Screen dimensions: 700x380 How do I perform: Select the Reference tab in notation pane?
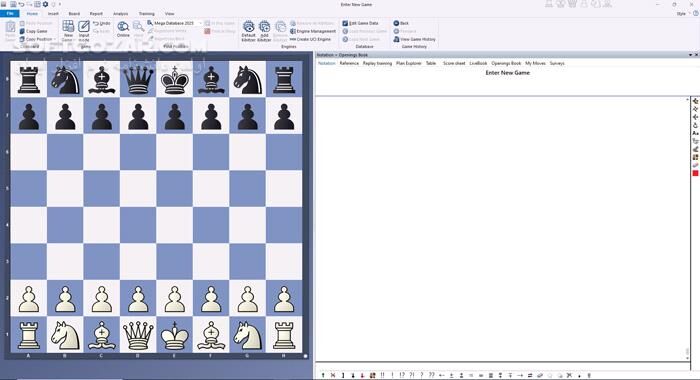click(x=349, y=63)
